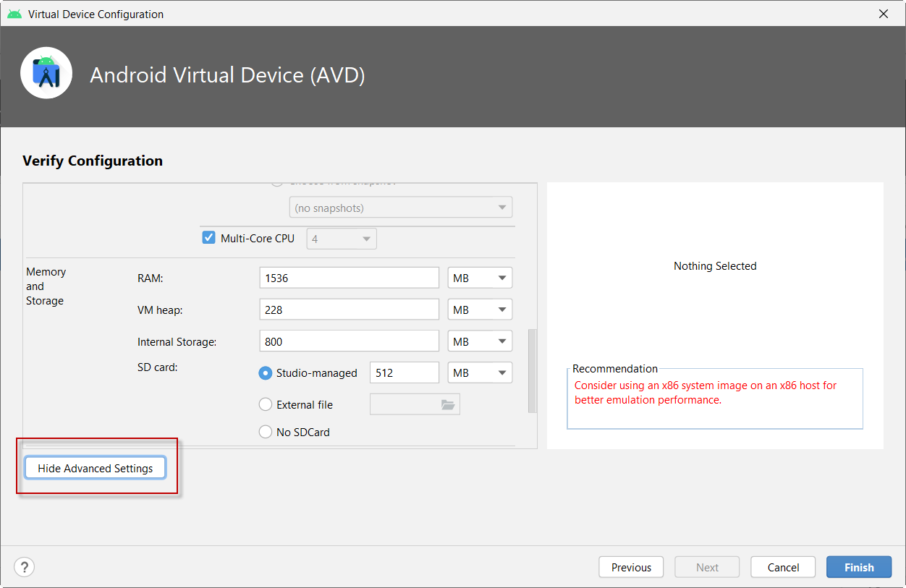Click Studio-managed SD card size field
Image resolution: width=906 pixels, height=588 pixels.
tap(405, 373)
